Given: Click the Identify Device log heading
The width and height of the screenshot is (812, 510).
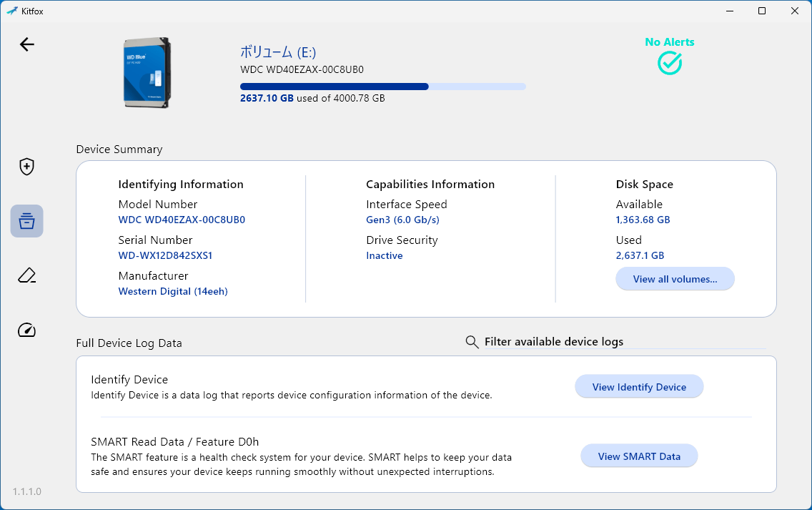Looking at the screenshot, I should click(129, 379).
